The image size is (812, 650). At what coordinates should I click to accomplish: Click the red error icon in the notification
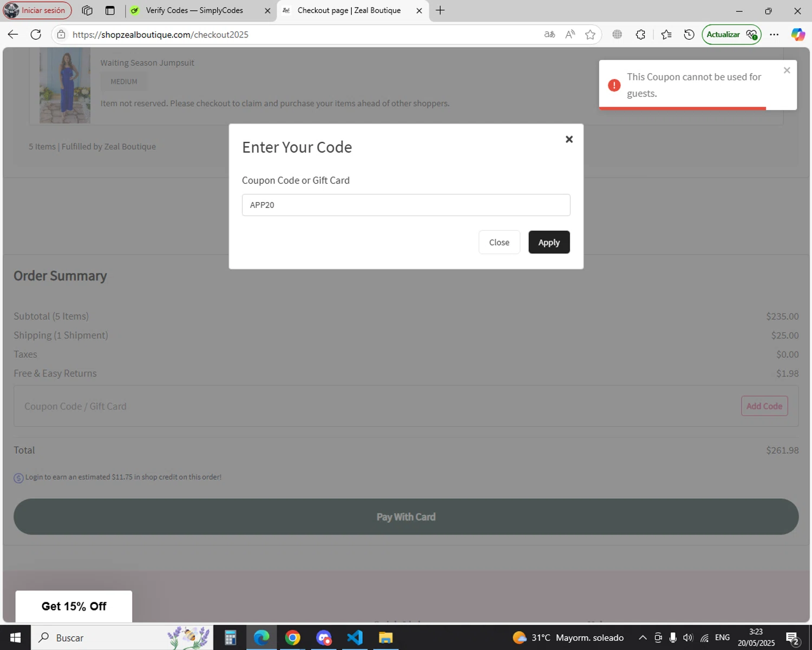(x=614, y=85)
